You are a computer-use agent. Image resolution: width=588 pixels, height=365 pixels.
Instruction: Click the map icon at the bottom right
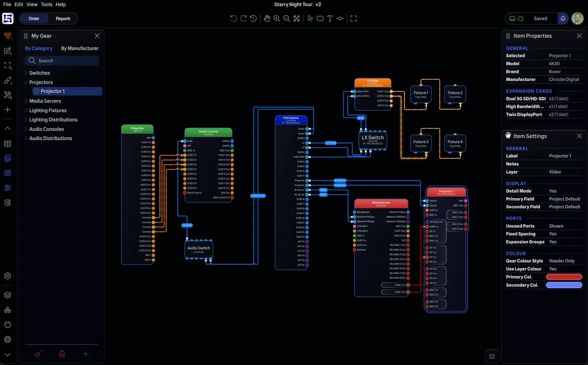click(492, 356)
